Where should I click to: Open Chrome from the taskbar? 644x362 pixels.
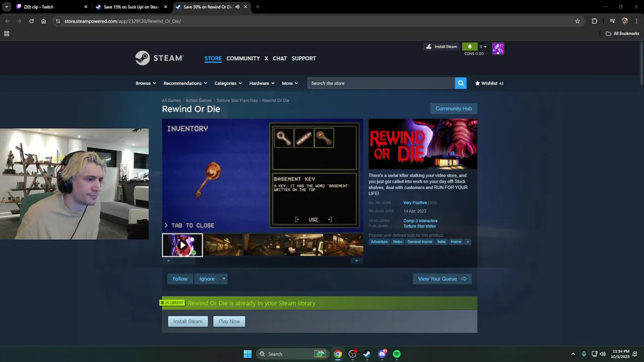click(338, 354)
